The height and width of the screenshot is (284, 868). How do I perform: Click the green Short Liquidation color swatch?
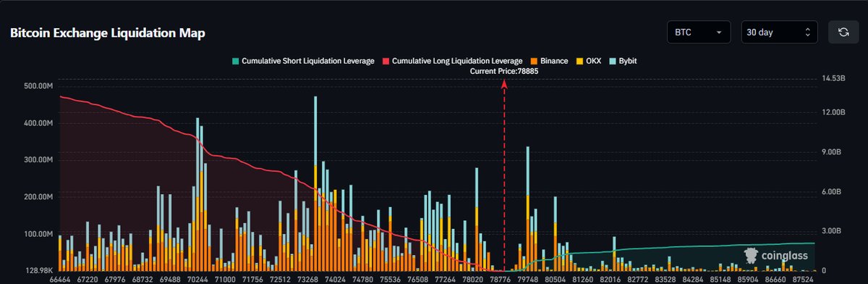click(x=235, y=62)
